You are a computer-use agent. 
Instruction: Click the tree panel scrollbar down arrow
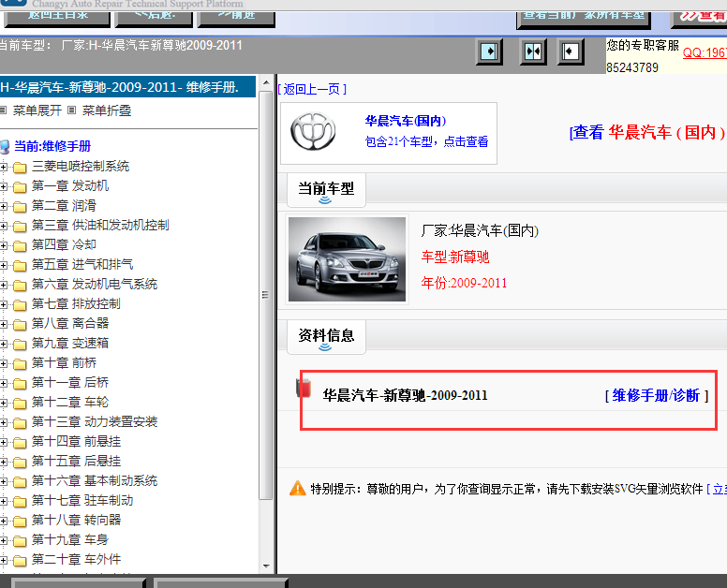pyautogui.click(x=266, y=566)
